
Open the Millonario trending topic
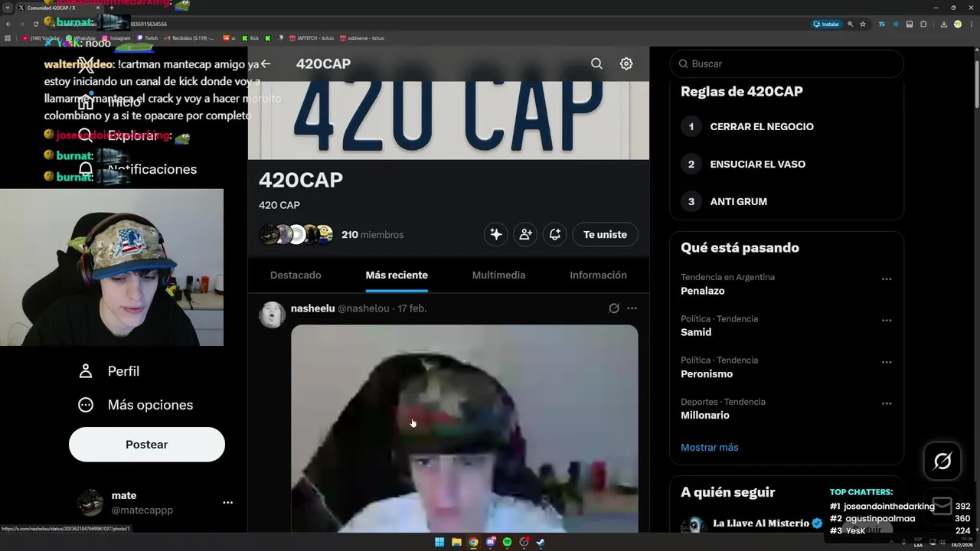[705, 415]
